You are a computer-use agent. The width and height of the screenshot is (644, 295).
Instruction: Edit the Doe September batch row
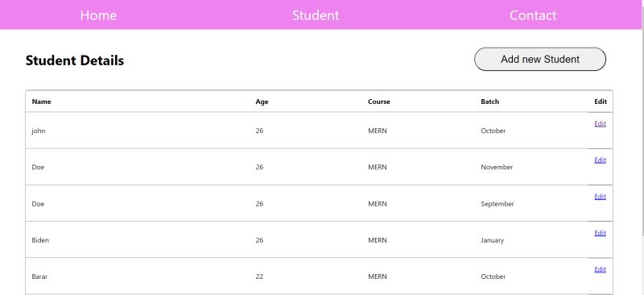click(600, 197)
